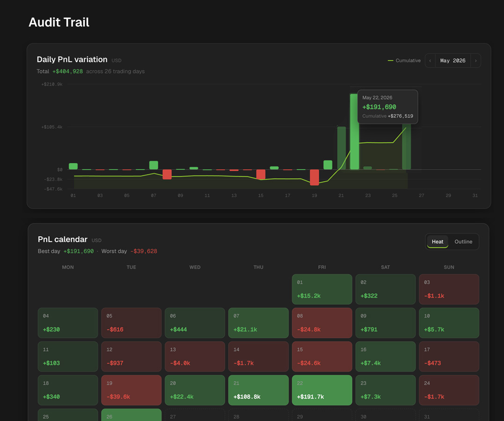Open calendar day 18 with +$340
Viewport: 504px width, 421px height.
68,390
